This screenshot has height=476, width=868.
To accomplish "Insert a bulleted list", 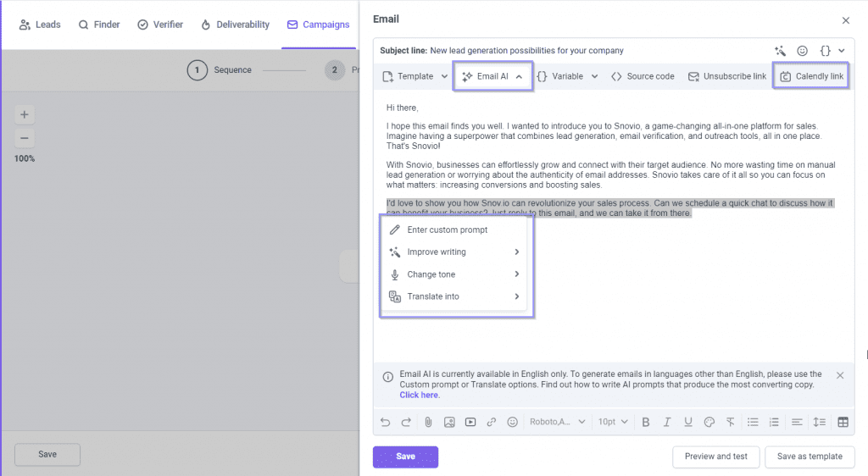I will click(753, 423).
